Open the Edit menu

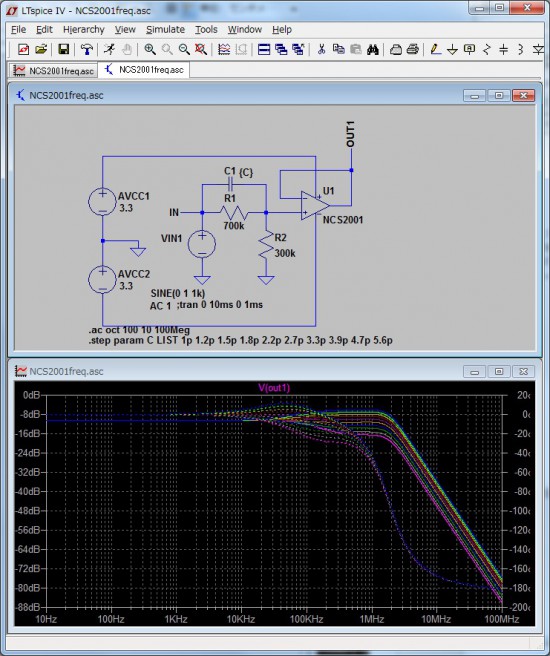click(x=44, y=30)
